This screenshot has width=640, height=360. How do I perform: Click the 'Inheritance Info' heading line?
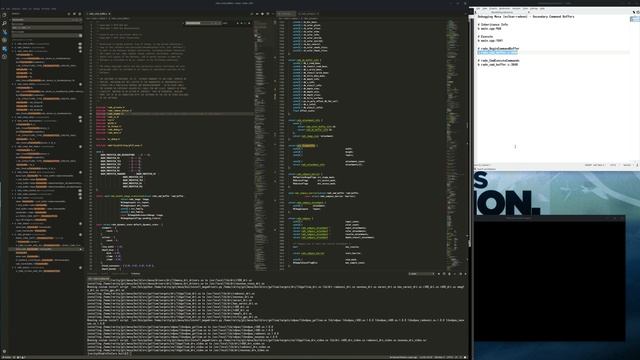point(493,24)
